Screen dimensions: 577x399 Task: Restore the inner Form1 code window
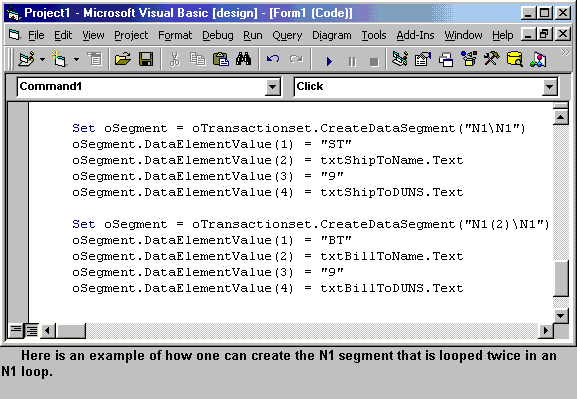pos(544,35)
